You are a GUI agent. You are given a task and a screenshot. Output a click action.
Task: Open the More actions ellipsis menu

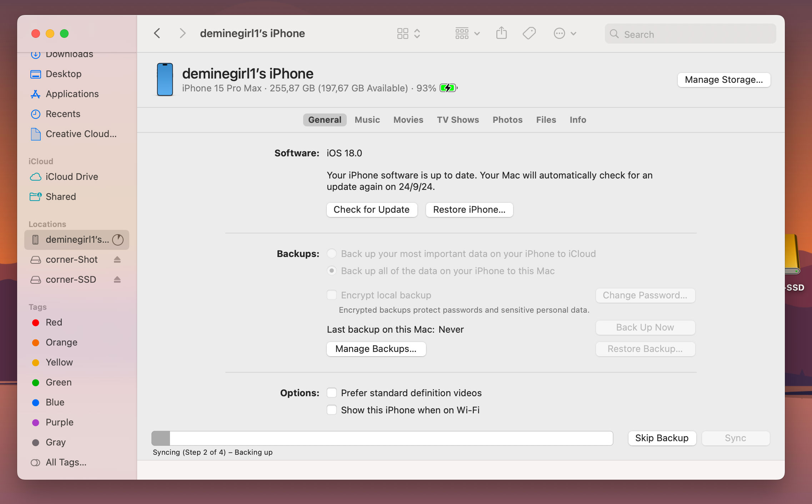click(x=565, y=34)
